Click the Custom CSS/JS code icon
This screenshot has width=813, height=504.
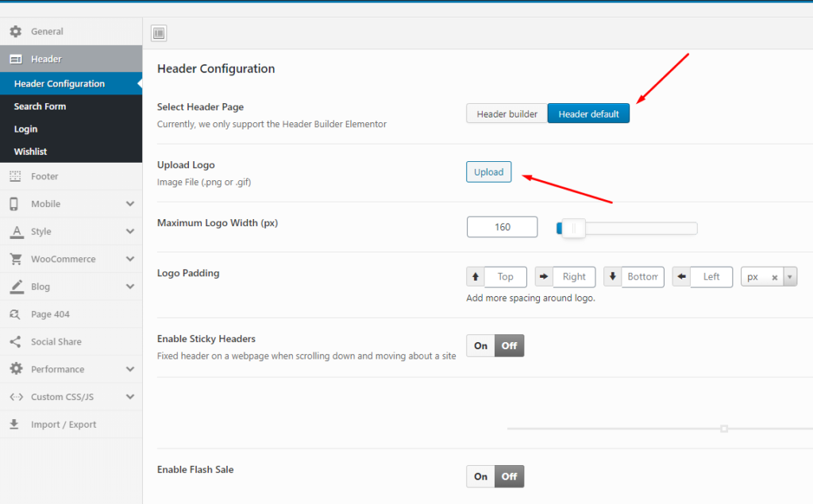16,397
